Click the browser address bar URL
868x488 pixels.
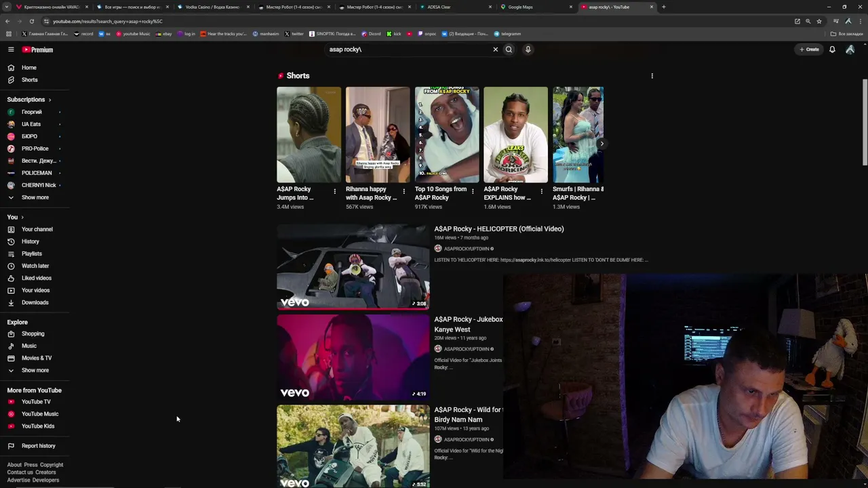point(108,21)
